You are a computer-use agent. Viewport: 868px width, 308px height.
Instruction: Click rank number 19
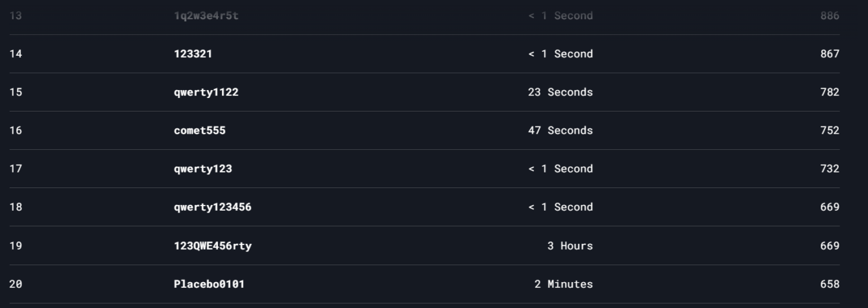point(16,246)
